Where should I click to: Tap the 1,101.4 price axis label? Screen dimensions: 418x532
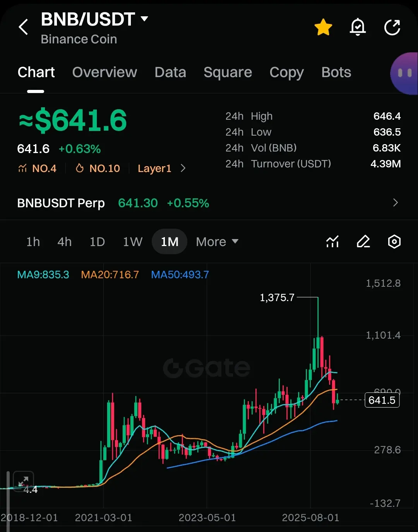tap(383, 335)
